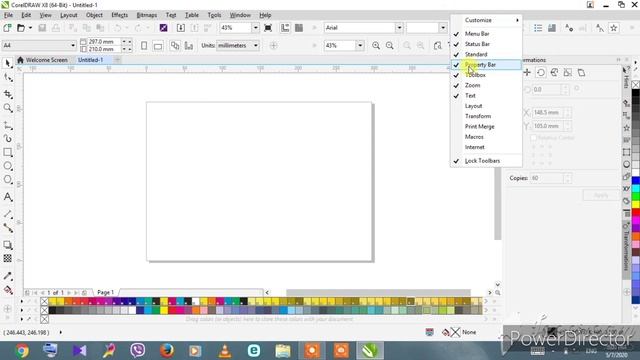640x360 pixels.
Task: Click the Open file icon
Action: tap(21, 28)
